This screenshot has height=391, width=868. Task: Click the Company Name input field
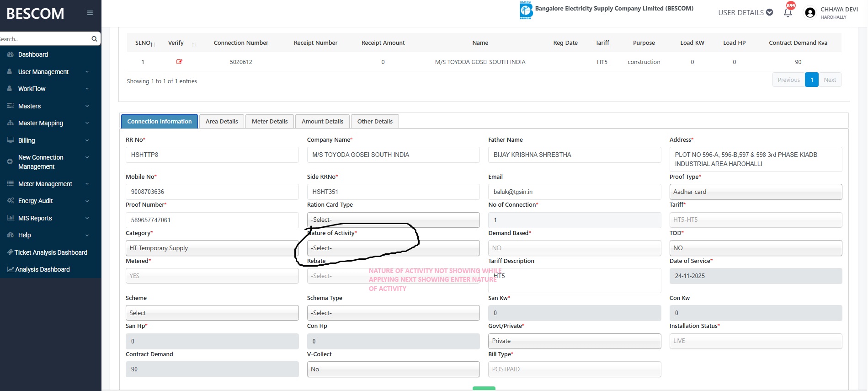point(393,155)
